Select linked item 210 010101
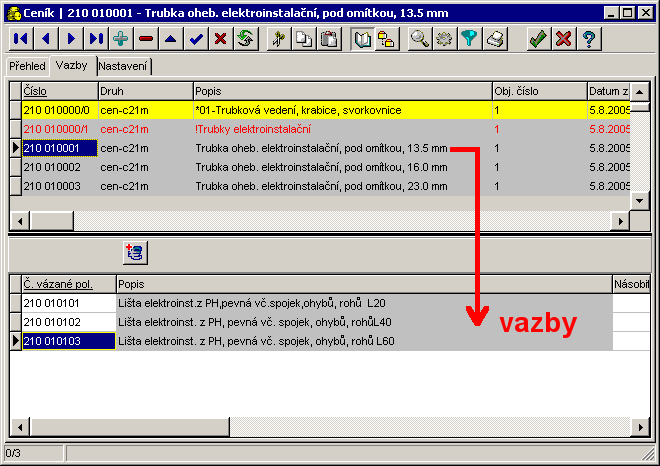The width and height of the screenshot is (660, 466). (67, 302)
